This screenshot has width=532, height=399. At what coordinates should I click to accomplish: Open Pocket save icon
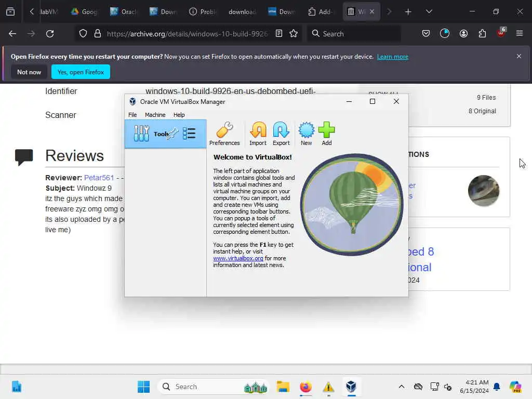(x=426, y=34)
